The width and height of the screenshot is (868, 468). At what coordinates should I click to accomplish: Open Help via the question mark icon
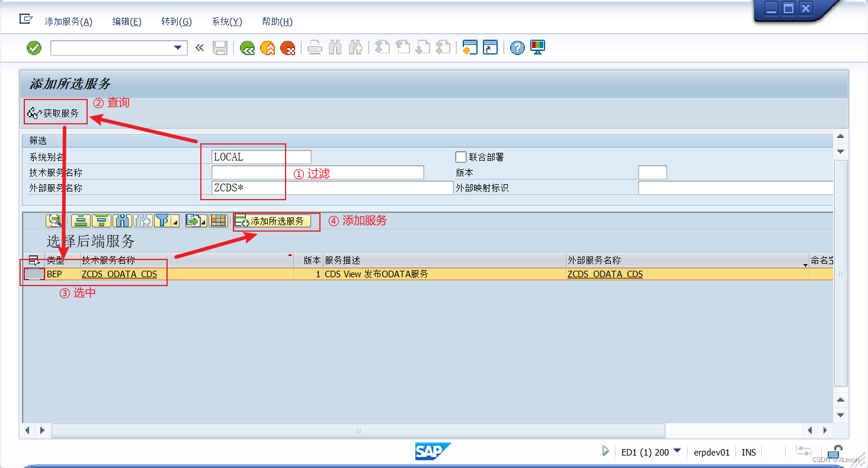click(x=518, y=48)
